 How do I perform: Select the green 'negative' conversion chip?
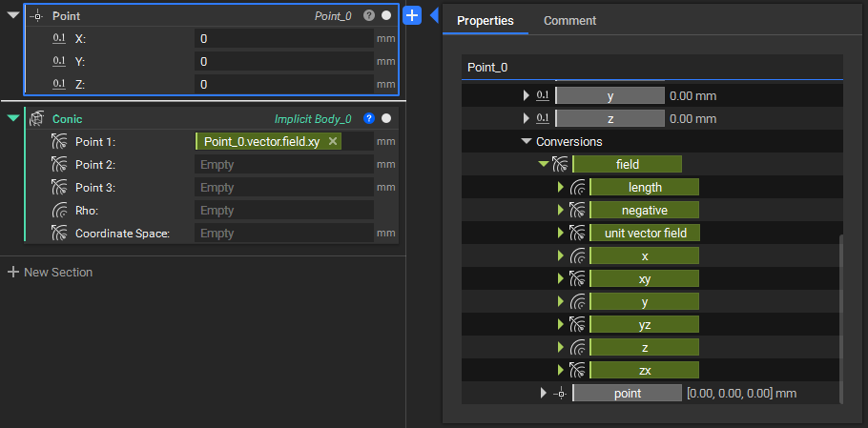[644, 211]
